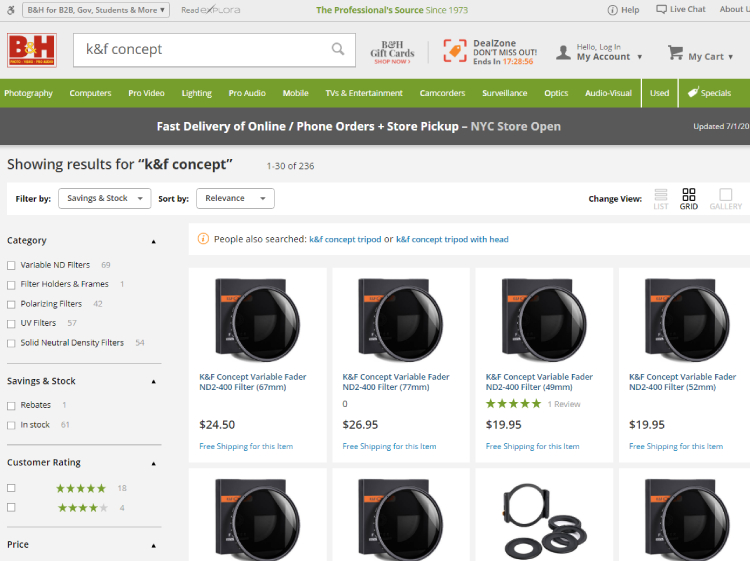
Task: Open the Photography menu
Action: pos(28,93)
